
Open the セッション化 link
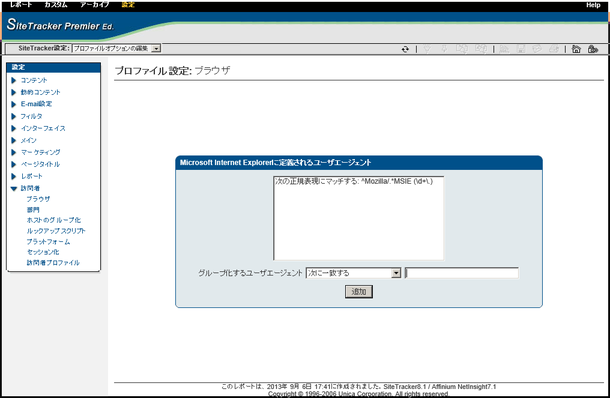pyautogui.click(x=43, y=252)
